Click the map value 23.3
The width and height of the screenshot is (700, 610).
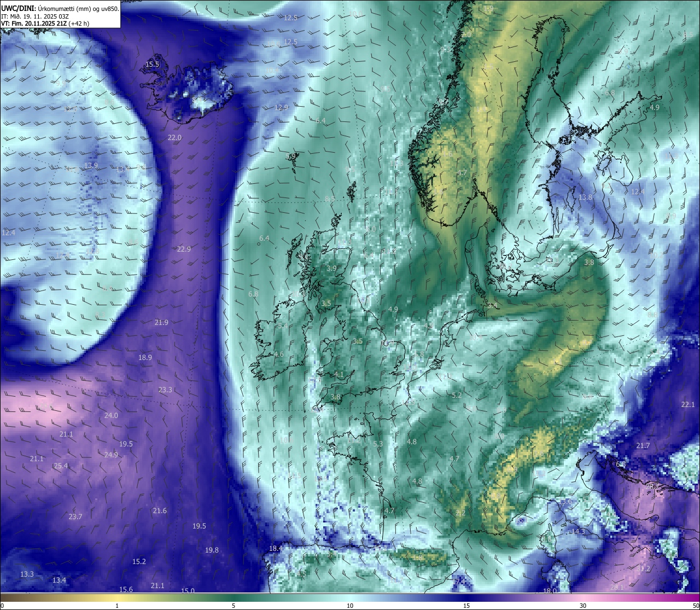point(165,390)
